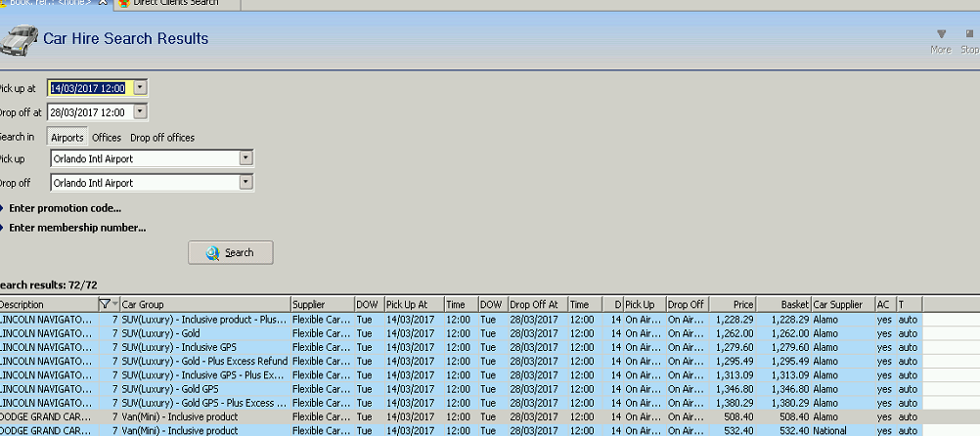Viewport: 980px width, 436px height.
Task: Sort by the Basket column header
Action: pos(783,304)
